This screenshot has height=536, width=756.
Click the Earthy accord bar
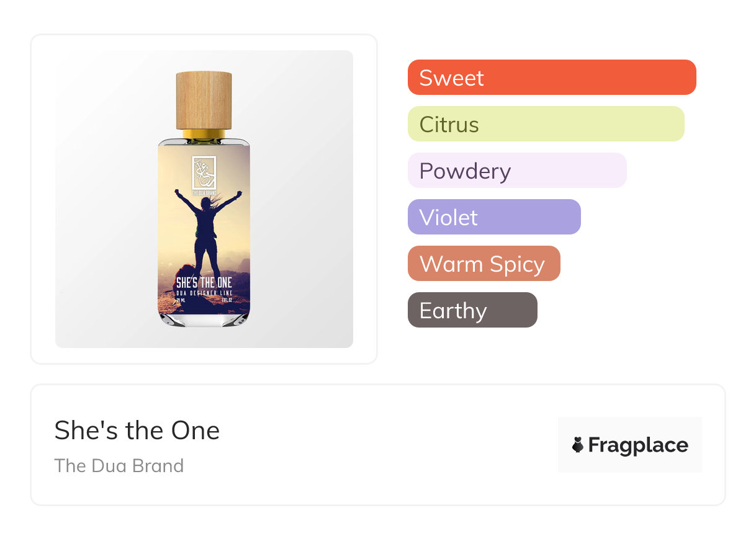[x=472, y=310]
